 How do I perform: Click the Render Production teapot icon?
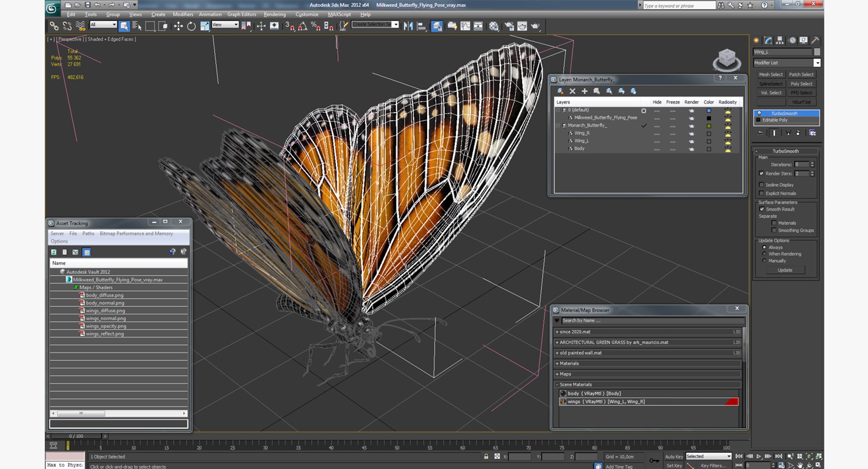[x=535, y=26]
